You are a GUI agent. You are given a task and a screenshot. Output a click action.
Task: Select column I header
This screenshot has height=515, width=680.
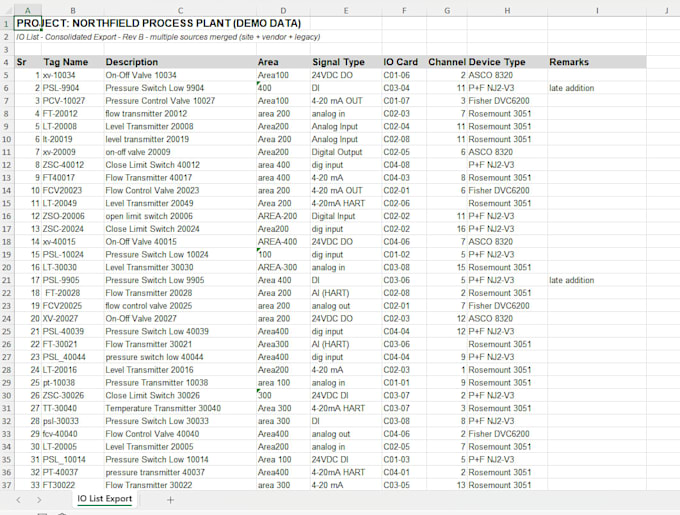tap(597, 10)
